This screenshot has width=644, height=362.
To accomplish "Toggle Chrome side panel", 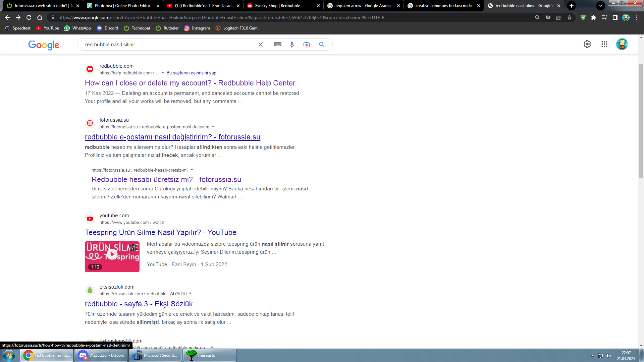I will click(x=615, y=17).
